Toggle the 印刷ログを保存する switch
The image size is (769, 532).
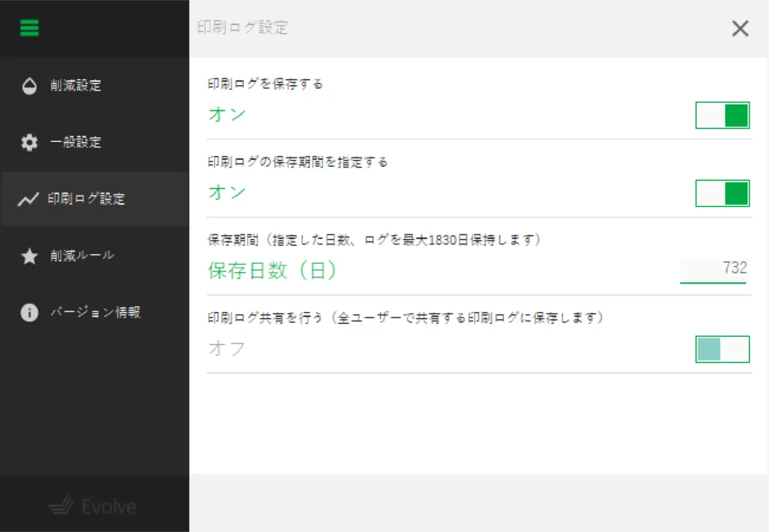722,115
